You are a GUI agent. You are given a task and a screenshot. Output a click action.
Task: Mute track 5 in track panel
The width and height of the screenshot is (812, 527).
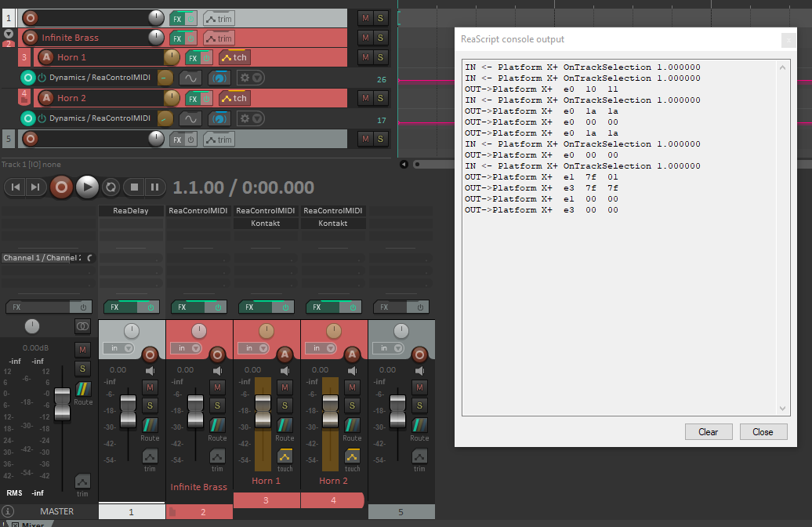coord(365,139)
